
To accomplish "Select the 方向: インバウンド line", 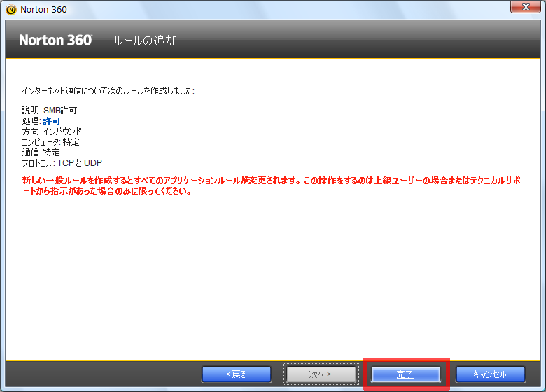I will pyautogui.click(x=52, y=132).
